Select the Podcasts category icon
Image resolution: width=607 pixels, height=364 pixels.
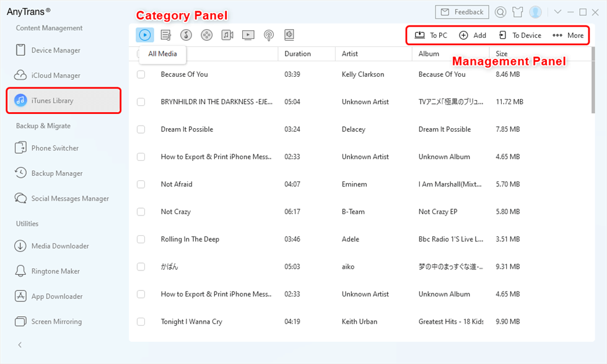point(269,35)
